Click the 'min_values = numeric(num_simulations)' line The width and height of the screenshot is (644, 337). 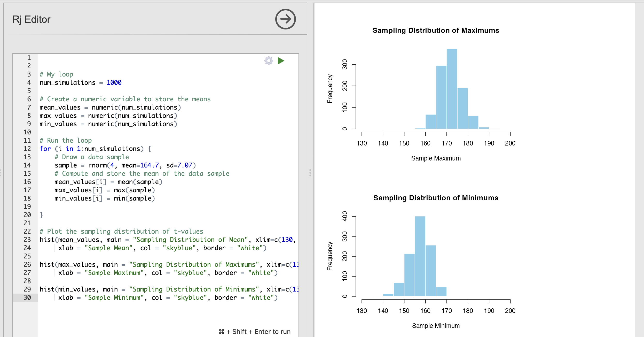tap(108, 124)
